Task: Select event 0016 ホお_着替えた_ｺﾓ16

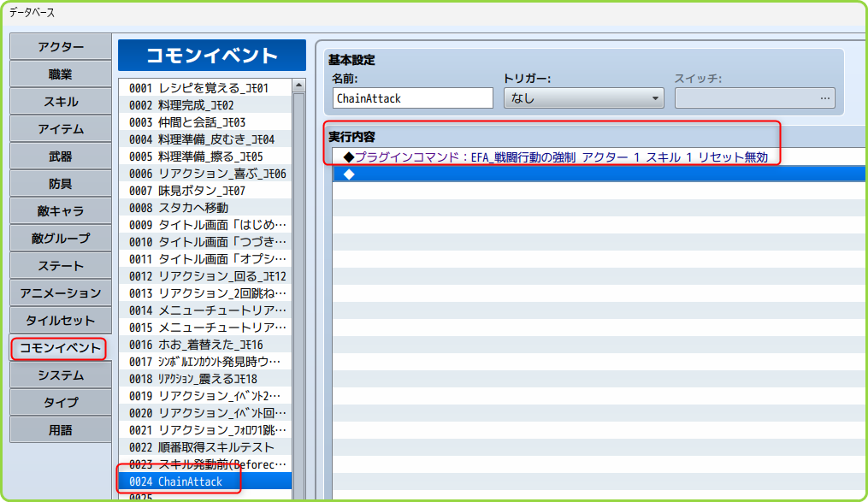Action: click(x=205, y=345)
